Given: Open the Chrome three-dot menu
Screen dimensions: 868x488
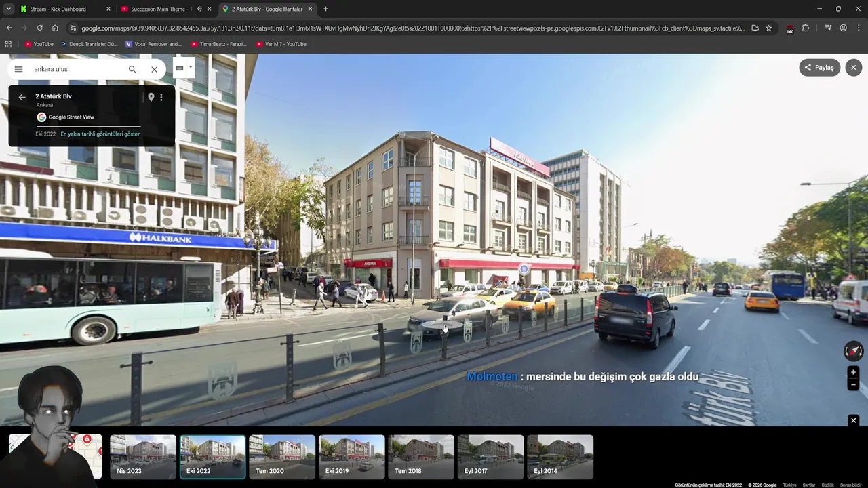Looking at the screenshot, I should (859, 28).
